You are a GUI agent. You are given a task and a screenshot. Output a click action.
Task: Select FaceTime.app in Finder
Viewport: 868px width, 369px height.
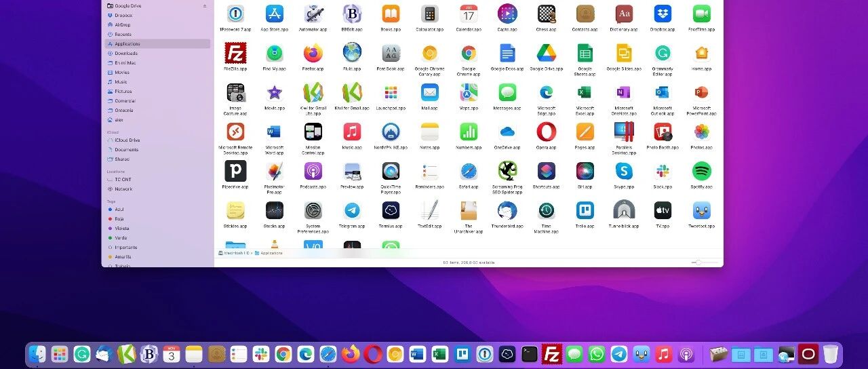(x=702, y=14)
